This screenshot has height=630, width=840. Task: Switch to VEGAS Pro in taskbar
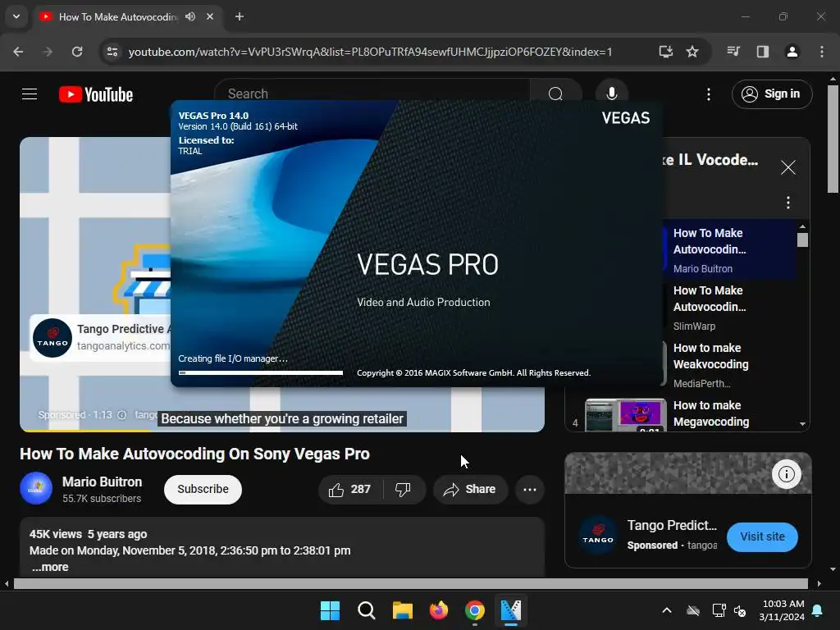coord(510,610)
